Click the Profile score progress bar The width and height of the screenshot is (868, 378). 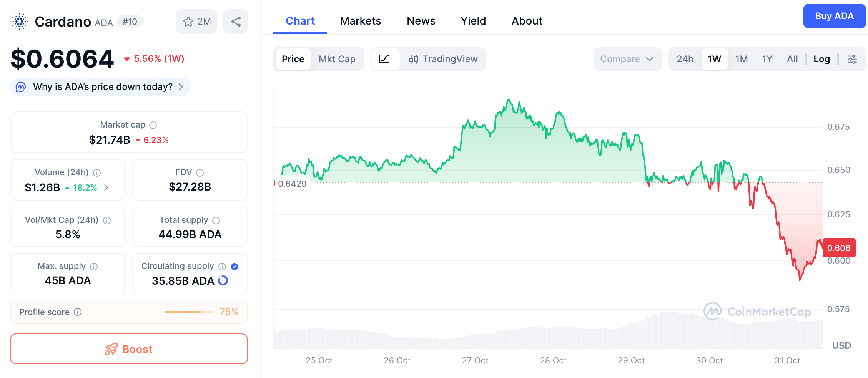[x=188, y=312]
